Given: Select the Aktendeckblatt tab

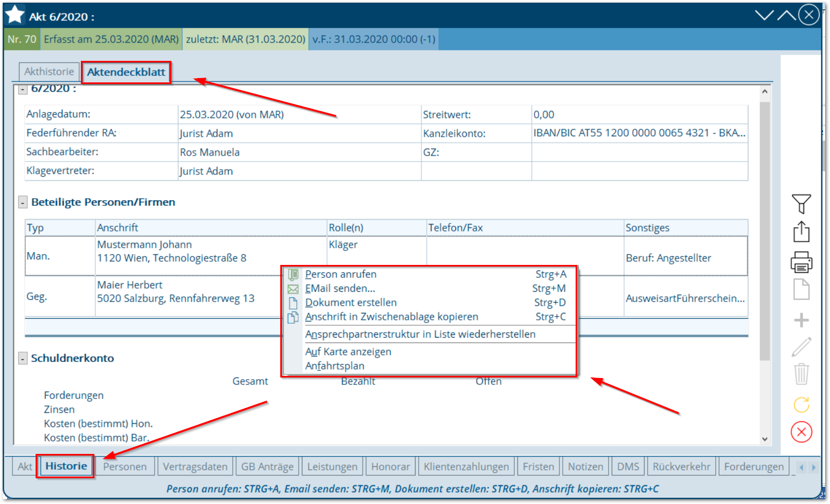Looking at the screenshot, I should [x=126, y=72].
